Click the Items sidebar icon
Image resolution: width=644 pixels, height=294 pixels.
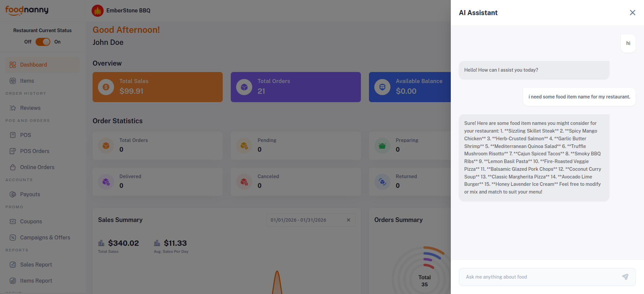coord(13,81)
